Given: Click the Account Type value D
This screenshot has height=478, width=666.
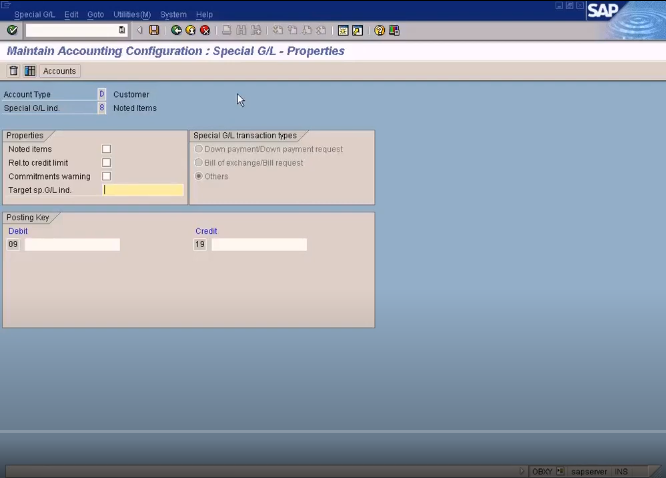Looking at the screenshot, I should (102, 94).
